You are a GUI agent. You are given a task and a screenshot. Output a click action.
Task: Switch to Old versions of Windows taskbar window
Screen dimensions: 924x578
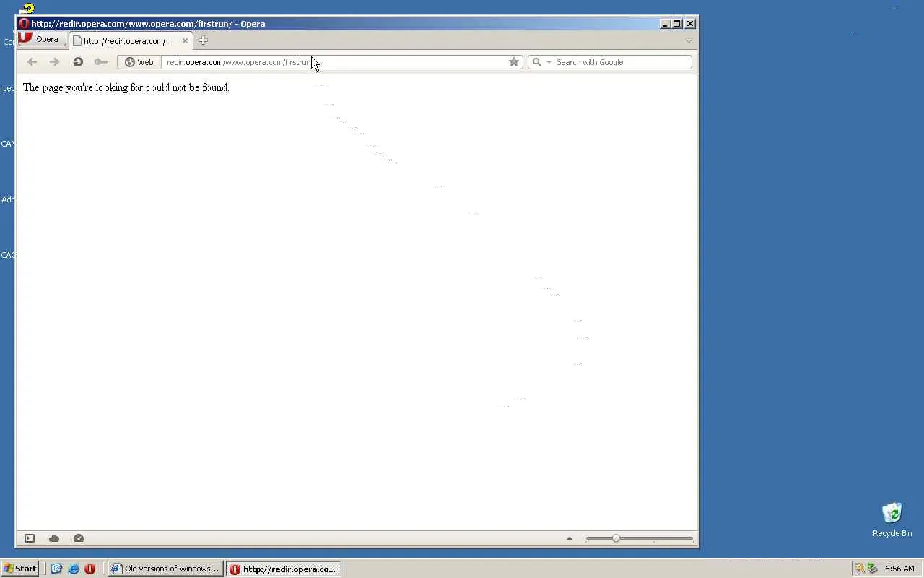click(x=165, y=569)
